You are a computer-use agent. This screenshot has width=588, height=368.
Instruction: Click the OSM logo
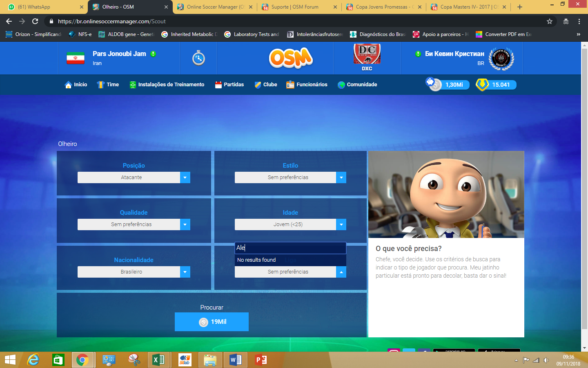291,58
